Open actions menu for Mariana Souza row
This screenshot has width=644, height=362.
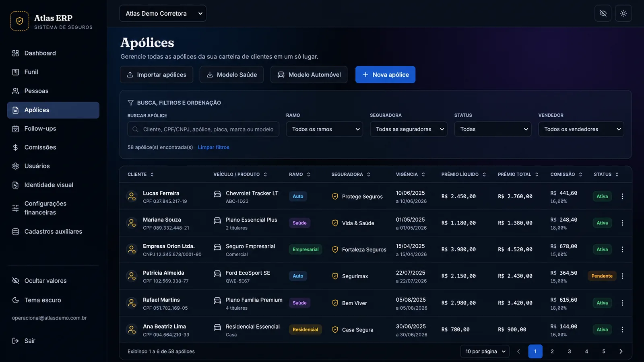coord(622,223)
